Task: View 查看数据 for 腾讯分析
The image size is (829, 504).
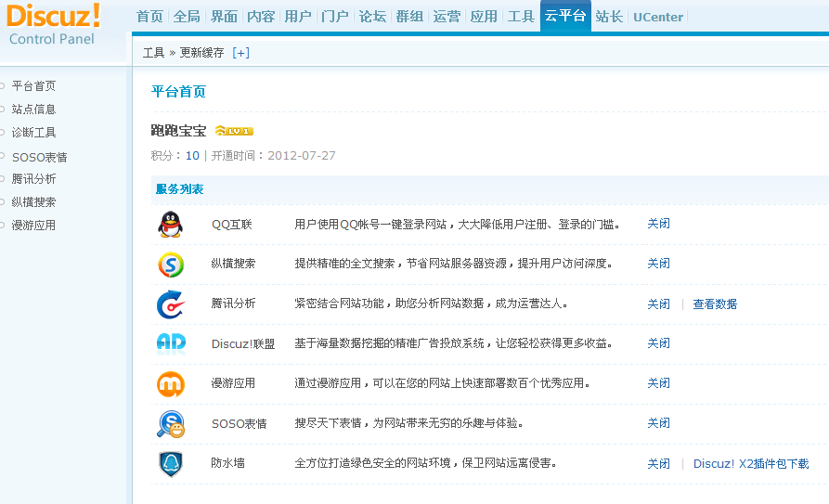Action: (x=715, y=304)
